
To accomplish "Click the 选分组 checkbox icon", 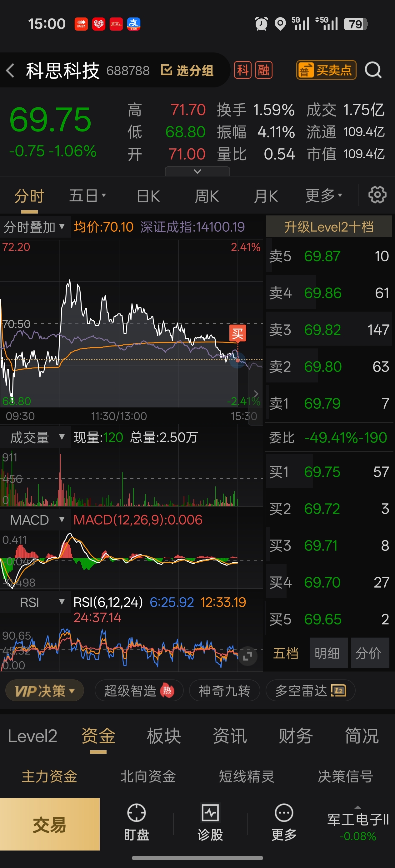I will pos(166,70).
